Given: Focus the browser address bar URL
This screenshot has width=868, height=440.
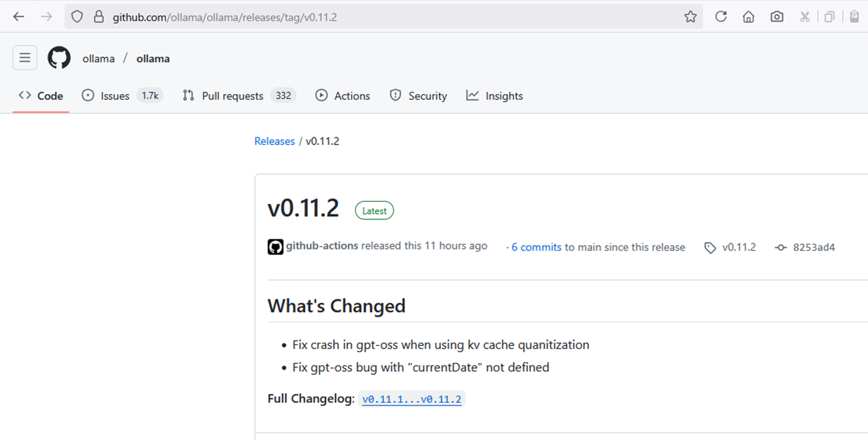Looking at the screenshot, I should 384,17.
